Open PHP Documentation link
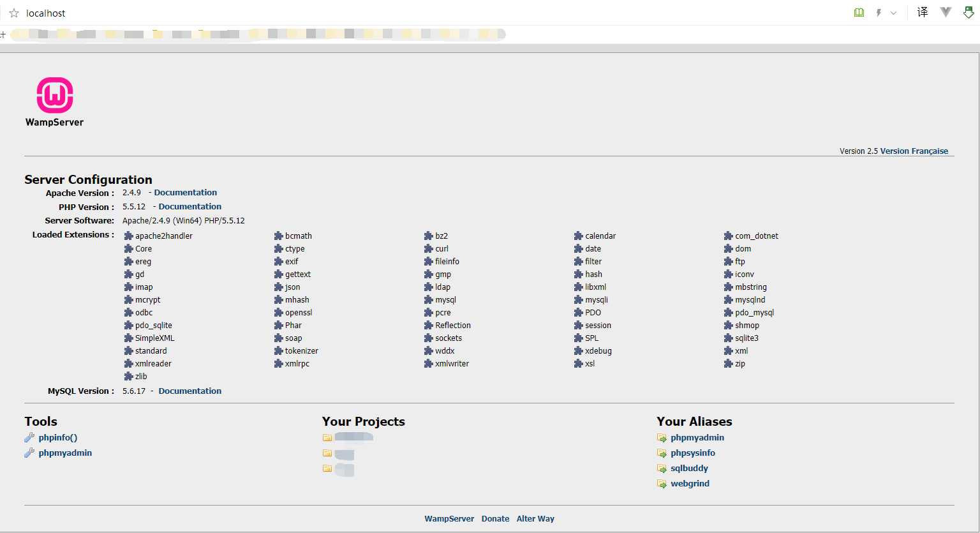Image resolution: width=980 pixels, height=533 pixels. 190,206
